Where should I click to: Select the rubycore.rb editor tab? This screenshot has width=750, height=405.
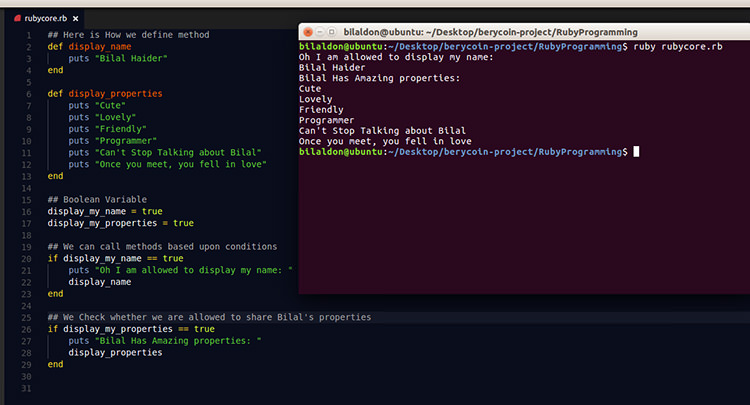coord(46,18)
